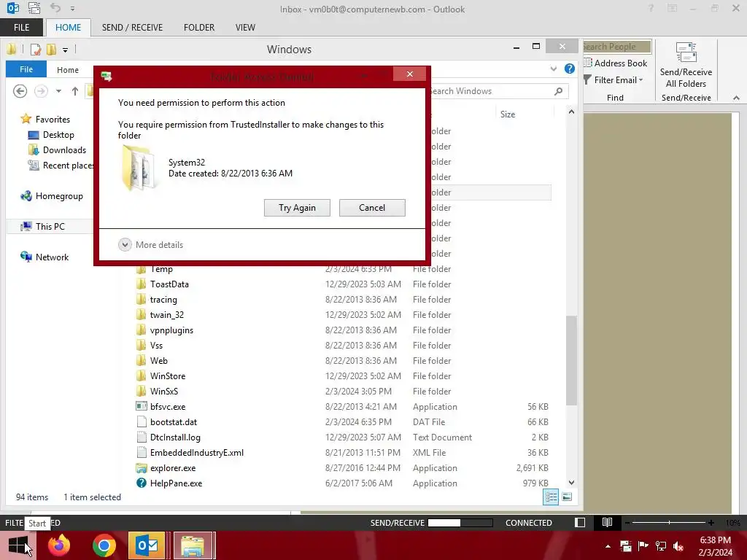
Task: Select Favorites in navigation pane
Action: tap(46, 119)
